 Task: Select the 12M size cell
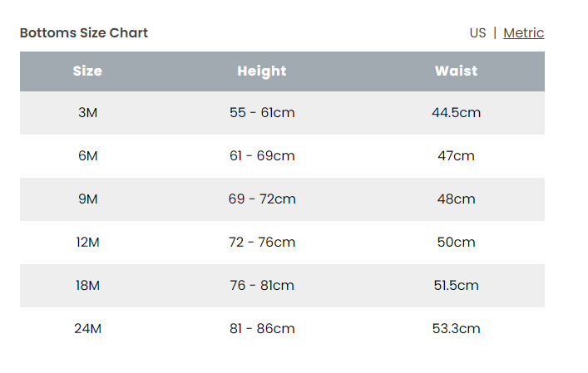pyautogui.click(x=87, y=243)
